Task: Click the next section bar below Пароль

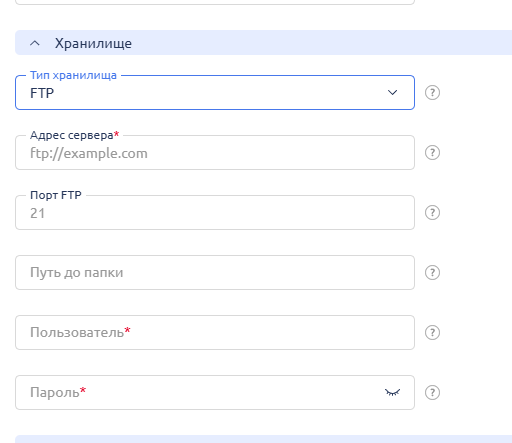Action: tap(263, 439)
